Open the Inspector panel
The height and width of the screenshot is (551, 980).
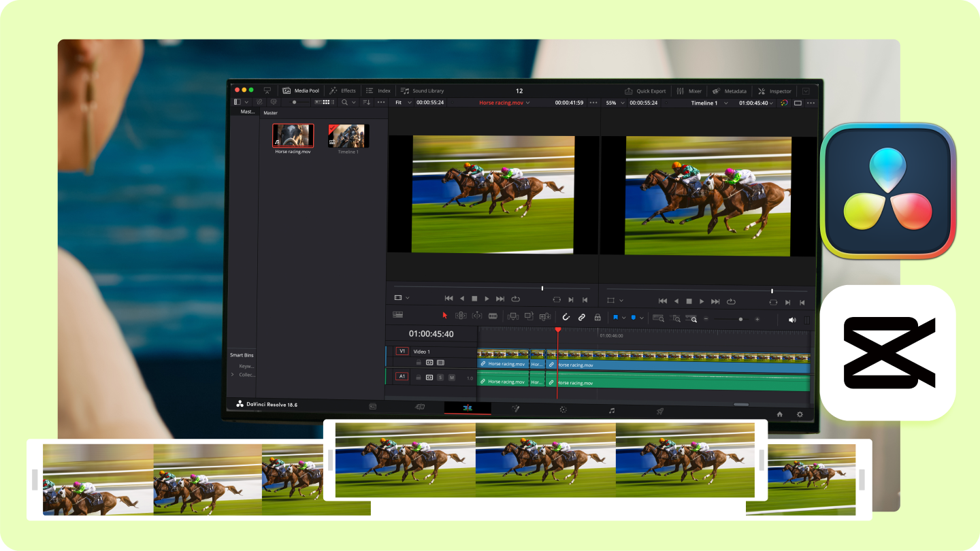pos(775,91)
